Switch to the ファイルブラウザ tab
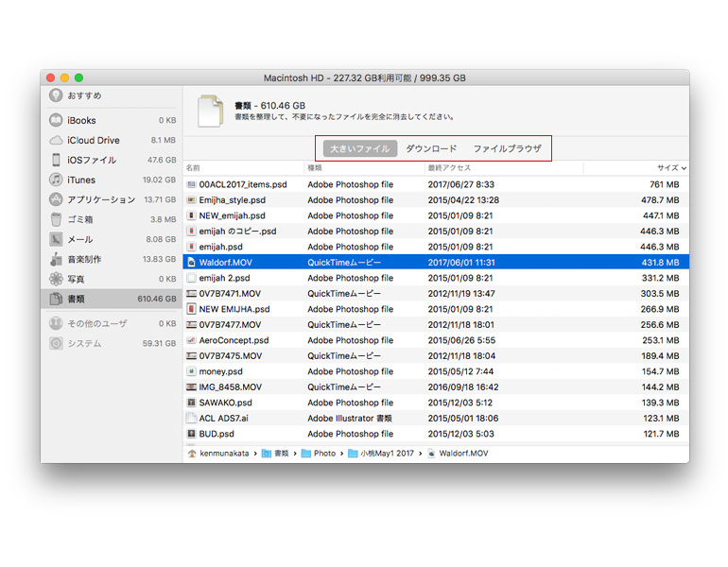Viewport: 728px width, 567px height. coord(507,149)
